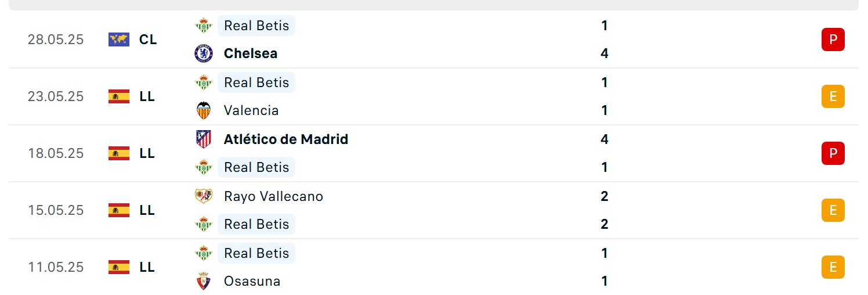Click orange E badge on Osasuna match
The width and height of the screenshot is (868, 295).
(833, 267)
